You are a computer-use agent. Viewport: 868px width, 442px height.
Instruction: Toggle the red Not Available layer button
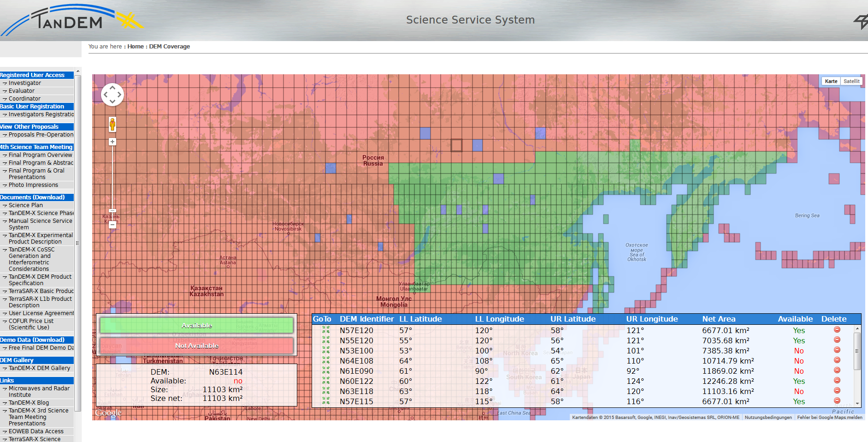196,346
